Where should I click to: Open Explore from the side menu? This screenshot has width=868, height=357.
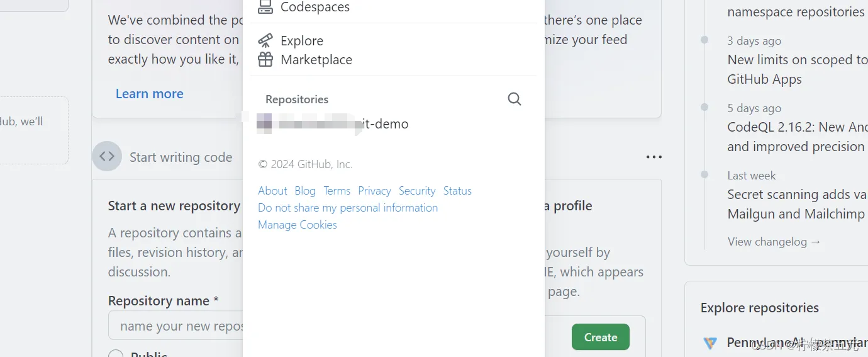pos(302,41)
